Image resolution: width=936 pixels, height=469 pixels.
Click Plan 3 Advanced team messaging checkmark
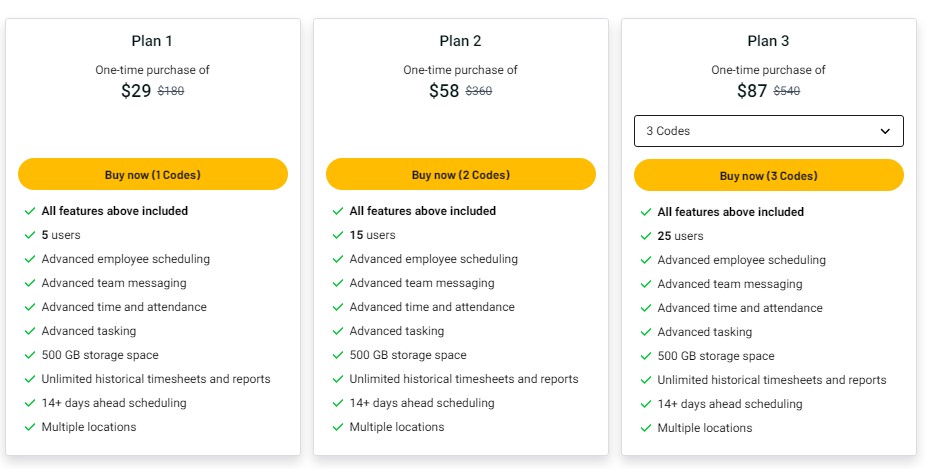point(644,284)
